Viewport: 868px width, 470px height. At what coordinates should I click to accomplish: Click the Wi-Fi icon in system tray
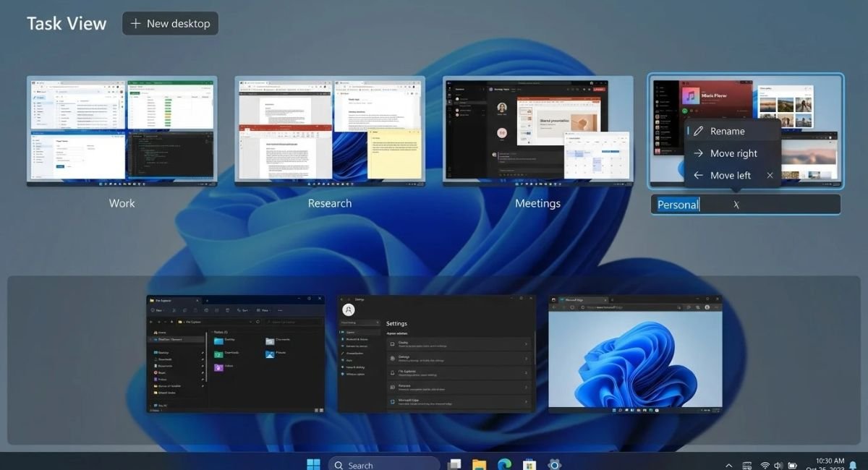(x=765, y=465)
